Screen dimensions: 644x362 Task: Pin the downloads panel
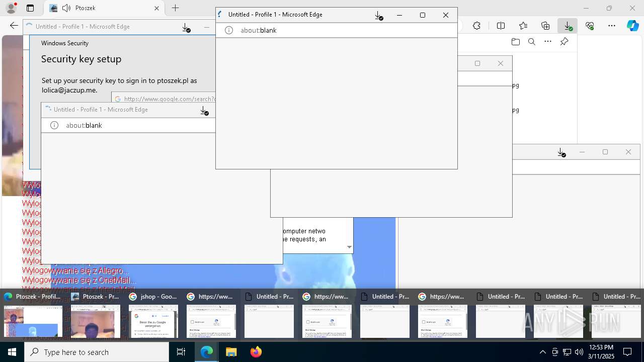coord(564,42)
